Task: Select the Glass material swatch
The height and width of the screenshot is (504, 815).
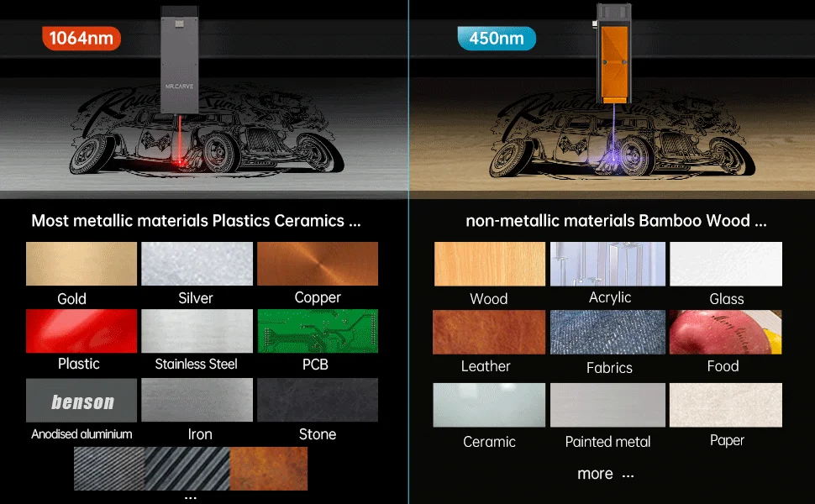Action: [726, 264]
